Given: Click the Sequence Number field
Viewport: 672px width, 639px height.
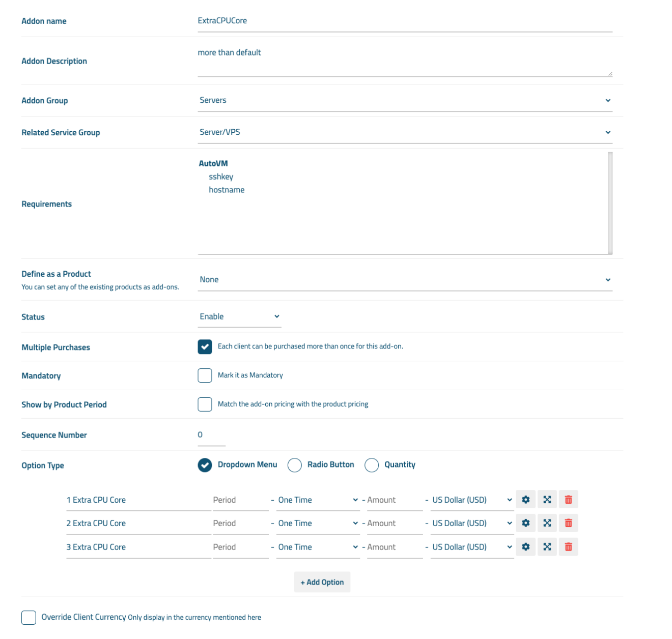Looking at the screenshot, I should (x=211, y=435).
